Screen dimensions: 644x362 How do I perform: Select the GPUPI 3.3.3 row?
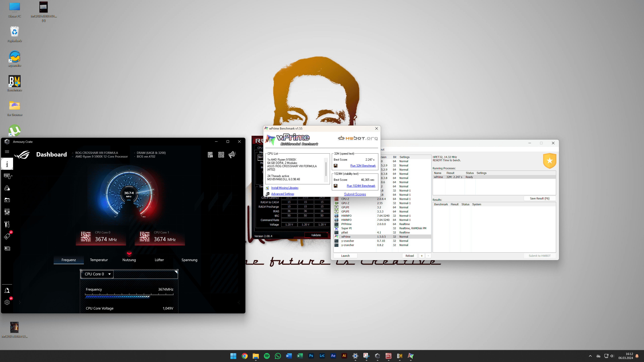click(383, 212)
